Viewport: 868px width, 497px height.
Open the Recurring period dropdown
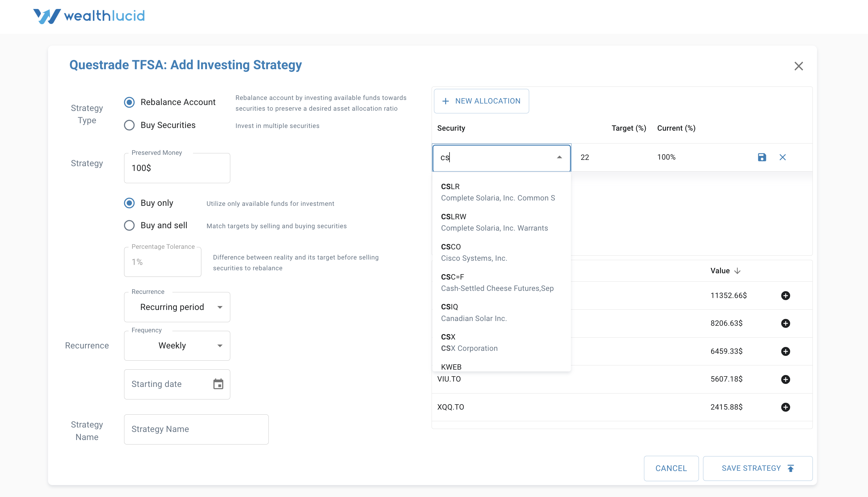click(177, 307)
